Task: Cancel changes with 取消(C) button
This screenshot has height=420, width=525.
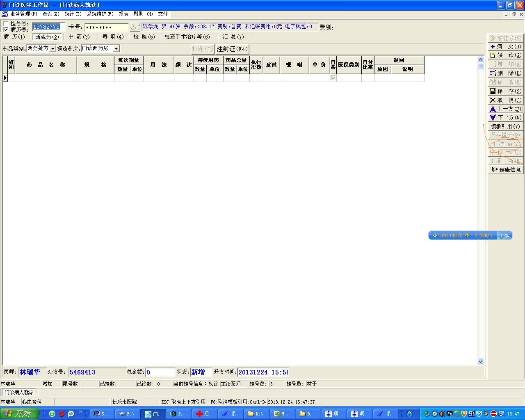Action: (x=505, y=100)
